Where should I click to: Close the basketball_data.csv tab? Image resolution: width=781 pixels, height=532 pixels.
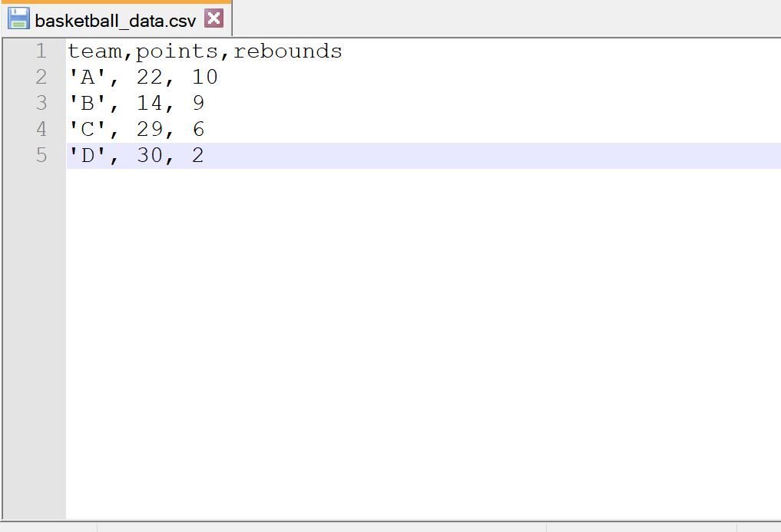point(213,18)
